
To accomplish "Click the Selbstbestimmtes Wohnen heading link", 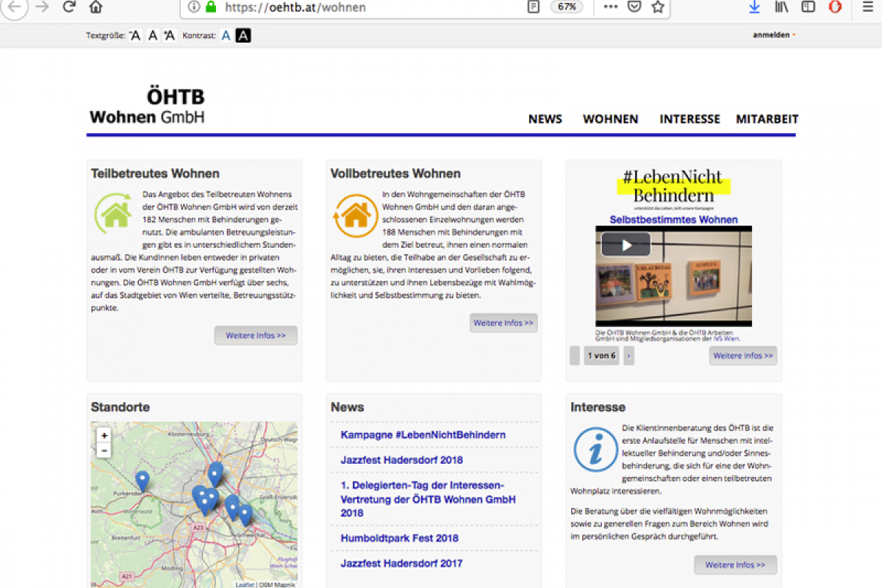I will (x=674, y=220).
